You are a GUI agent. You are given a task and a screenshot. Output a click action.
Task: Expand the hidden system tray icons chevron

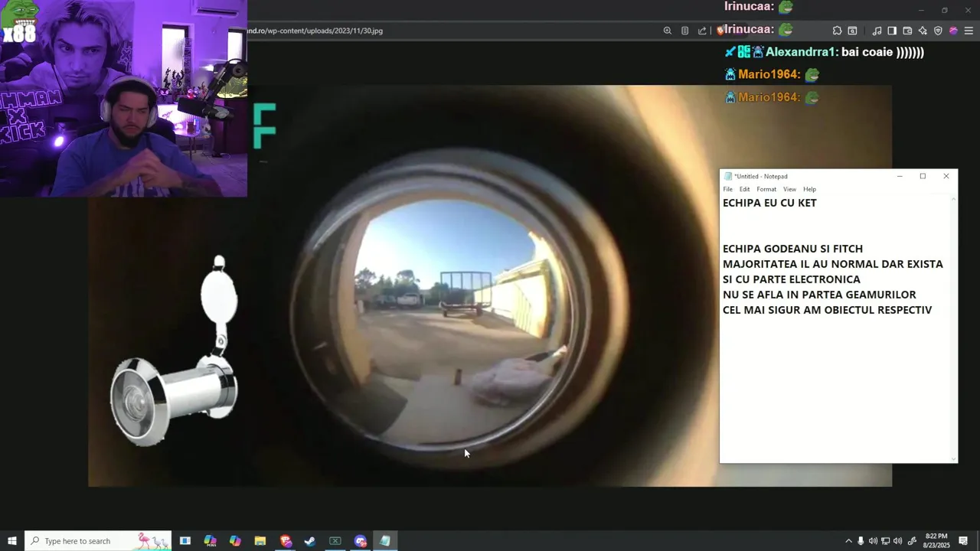tap(848, 541)
